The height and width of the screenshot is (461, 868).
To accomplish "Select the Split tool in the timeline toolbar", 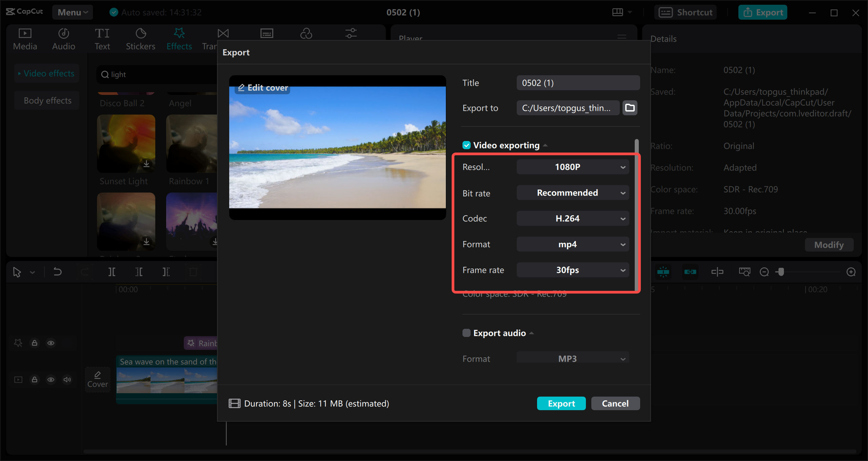I will 112,272.
